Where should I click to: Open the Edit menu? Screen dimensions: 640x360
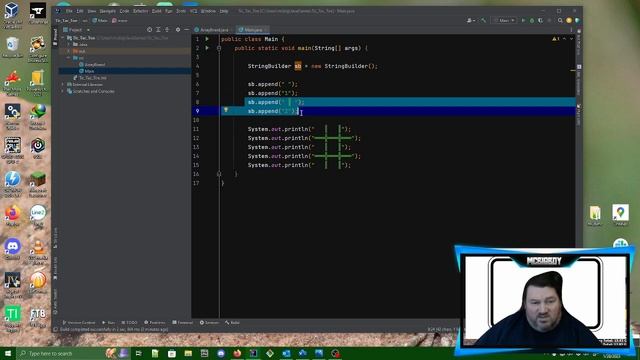(80, 11)
